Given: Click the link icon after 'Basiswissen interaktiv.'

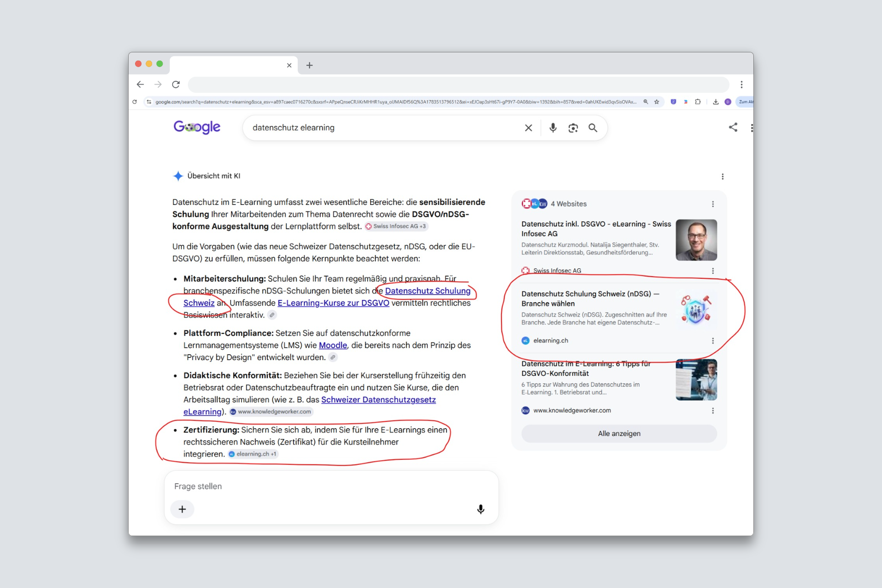Looking at the screenshot, I should click(x=272, y=315).
